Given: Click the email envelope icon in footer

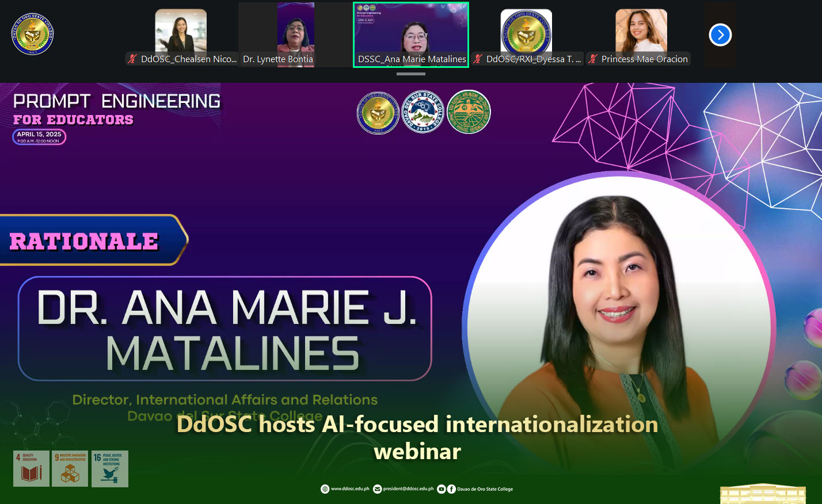Looking at the screenshot, I should (x=378, y=489).
